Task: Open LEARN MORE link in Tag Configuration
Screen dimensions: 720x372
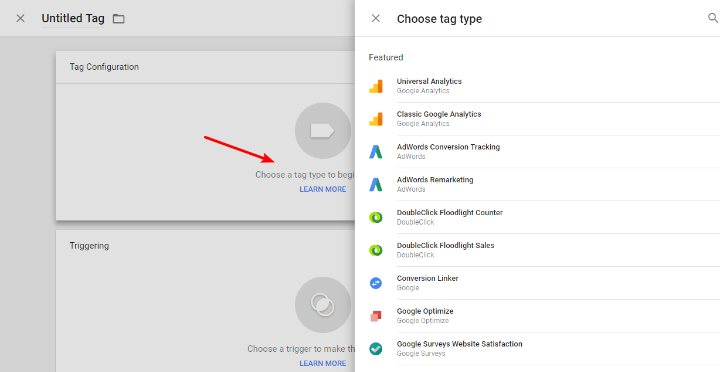Action: pyautogui.click(x=323, y=189)
